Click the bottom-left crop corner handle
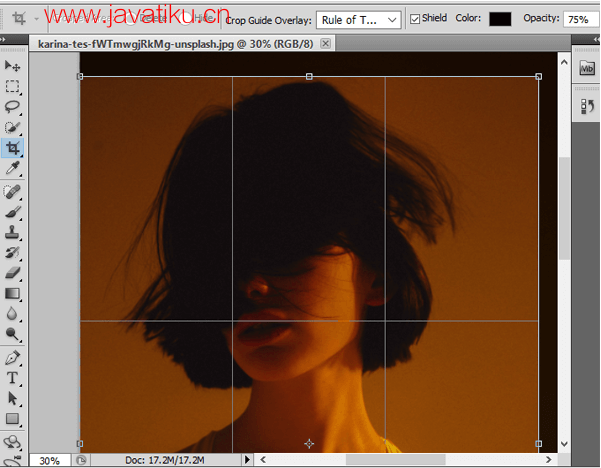601x468 pixels. (80, 443)
